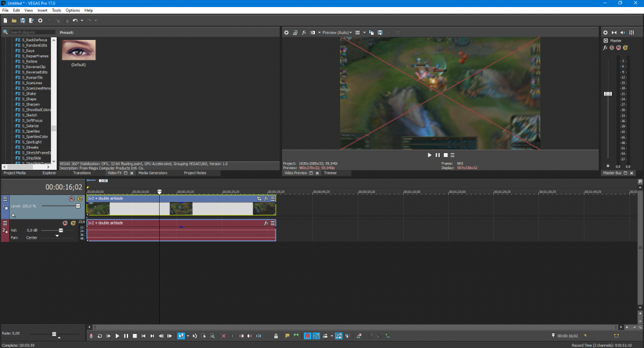
Task: Open the Preview (Auto) quality dropdown
Action: click(336, 32)
